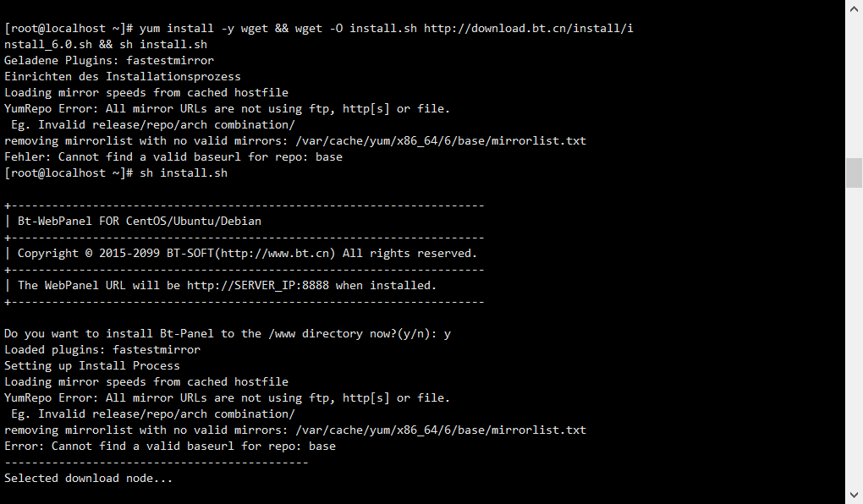Click the vertical scrollbar thumb
Viewport: 863px width, 504px height.
click(854, 173)
